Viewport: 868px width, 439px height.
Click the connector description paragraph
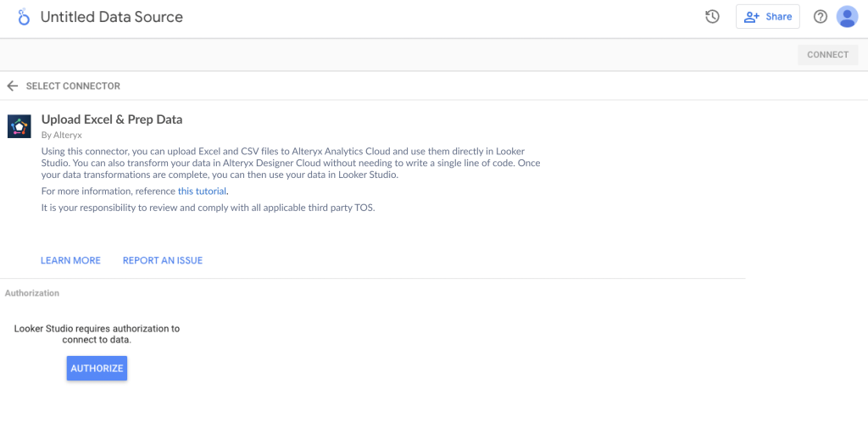(x=292, y=164)
